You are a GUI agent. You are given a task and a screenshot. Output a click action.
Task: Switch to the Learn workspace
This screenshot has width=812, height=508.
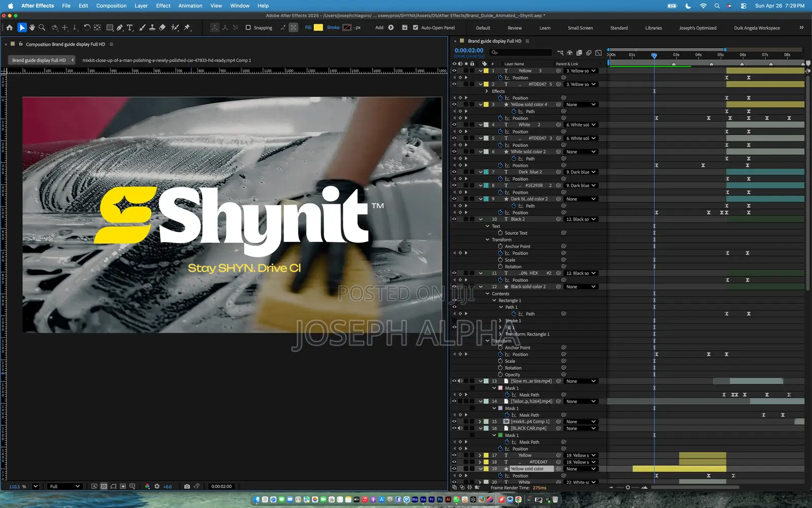[x=545, y=28]
